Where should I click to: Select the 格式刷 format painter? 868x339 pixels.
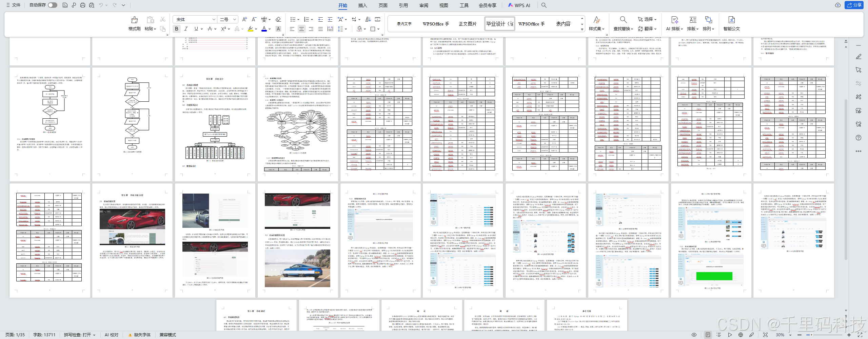coord(134,24)
